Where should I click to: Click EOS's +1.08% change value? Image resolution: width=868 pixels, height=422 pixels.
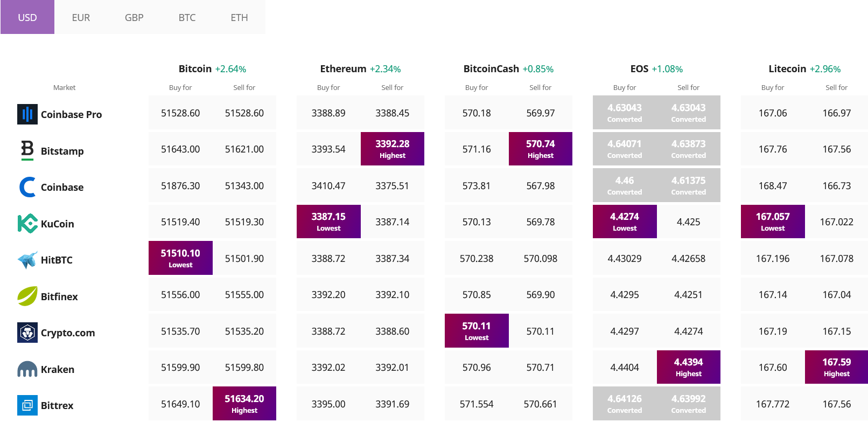[x=667, y=69]
